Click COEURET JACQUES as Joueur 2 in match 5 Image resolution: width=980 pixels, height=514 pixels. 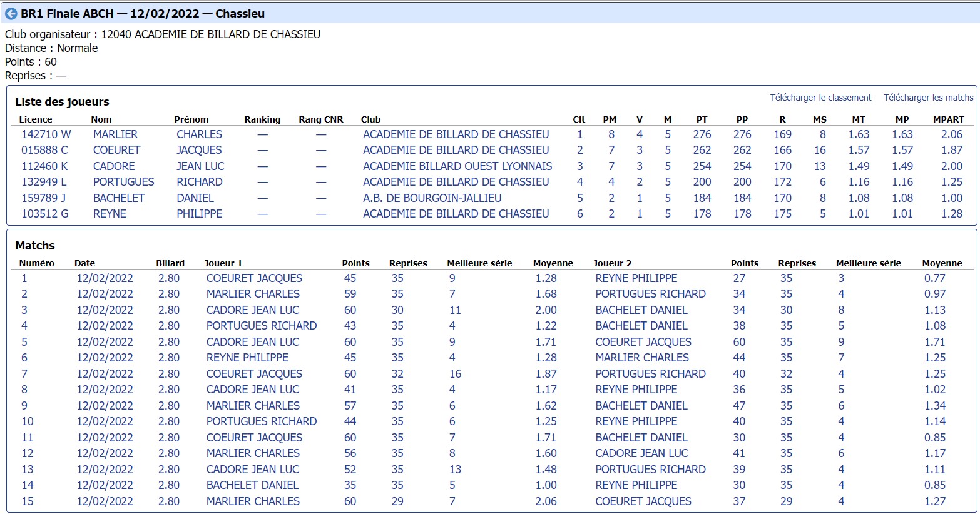[643, 342]
